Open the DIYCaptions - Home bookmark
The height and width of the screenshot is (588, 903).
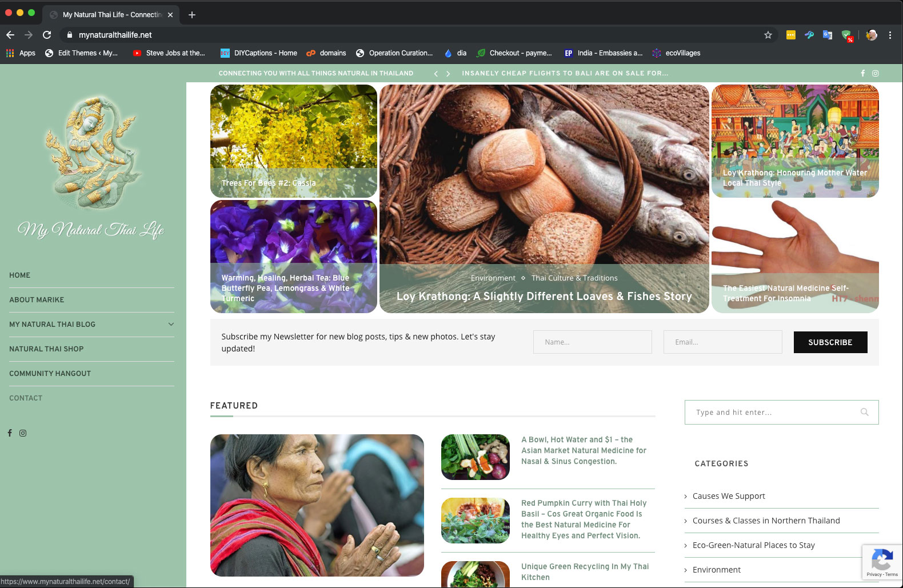259,53
